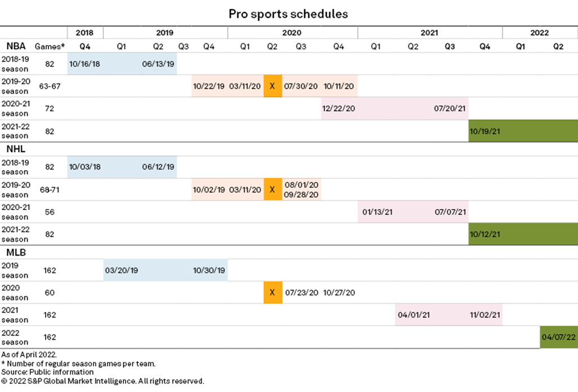Image resolution: width=578 pixels, height=392 pixels.
Task: Click the 03/20/19 MLB start date
Action: click(122, 270)
